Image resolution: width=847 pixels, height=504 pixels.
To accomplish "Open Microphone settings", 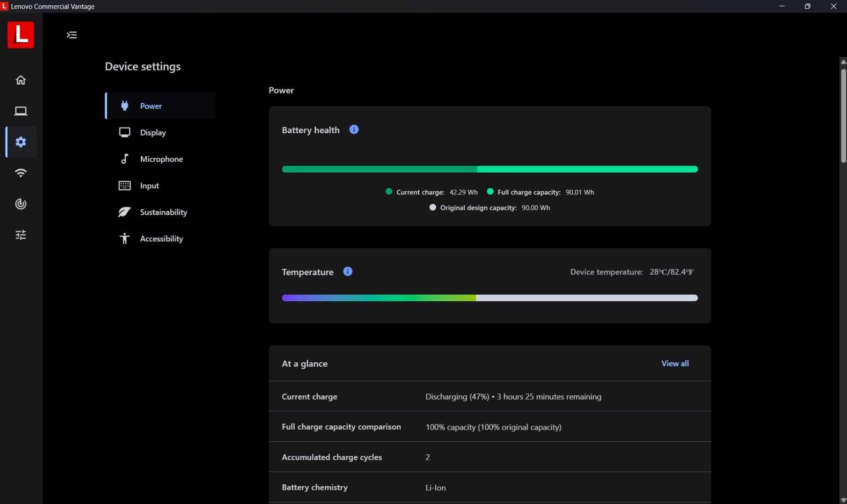I will click(160, 159).
